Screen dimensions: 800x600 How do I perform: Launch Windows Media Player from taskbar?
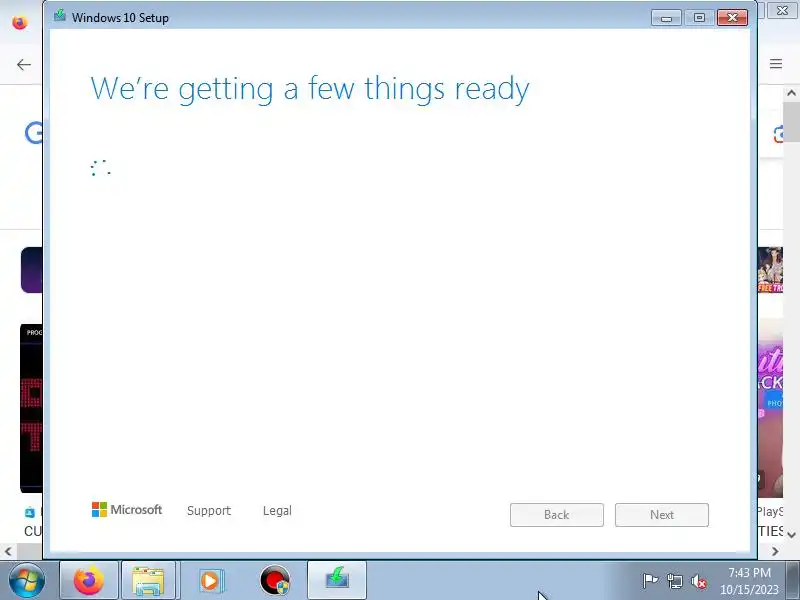coord(210,581)
